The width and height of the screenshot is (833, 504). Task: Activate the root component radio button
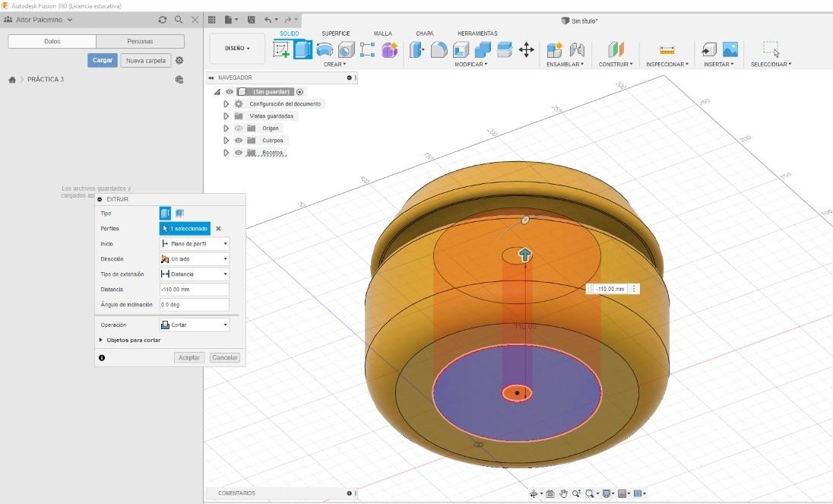point(299,92)
